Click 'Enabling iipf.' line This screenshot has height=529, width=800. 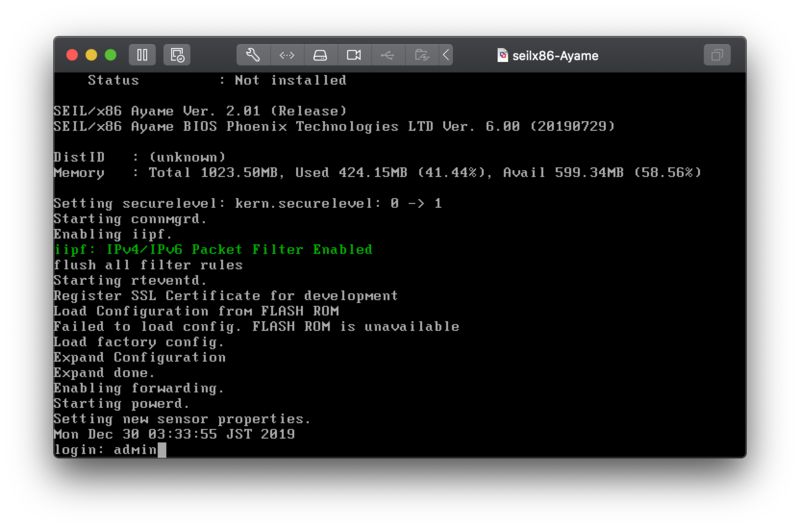pos(113,234)
